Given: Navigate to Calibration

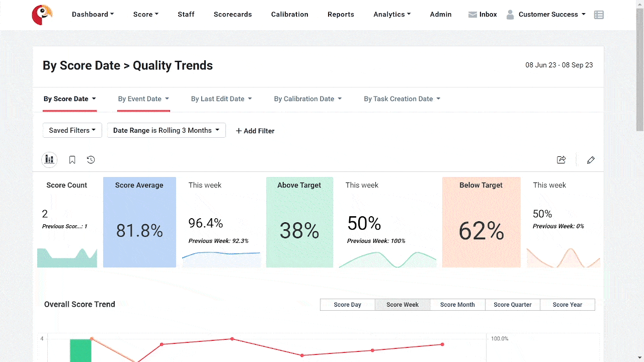Looking at the screenshot, I should pyautogui.click(x=290, y=15).
